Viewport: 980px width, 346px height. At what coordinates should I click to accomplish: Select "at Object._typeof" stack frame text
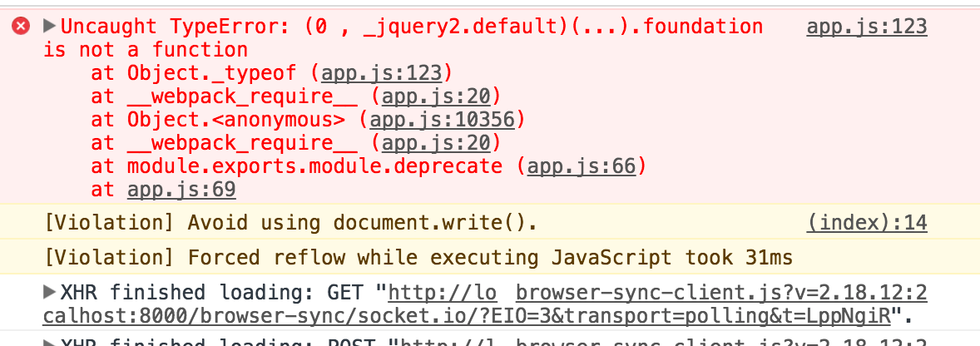[194, 74]
